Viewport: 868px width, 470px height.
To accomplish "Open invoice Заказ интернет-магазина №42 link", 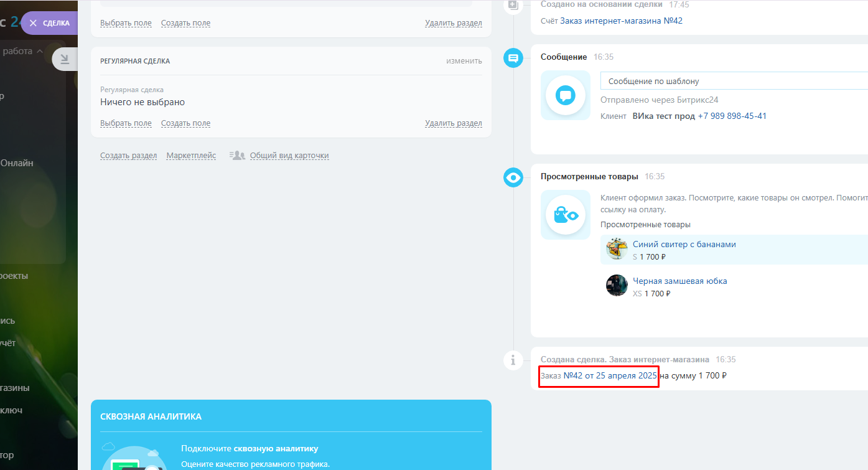I will pos(621,21).
